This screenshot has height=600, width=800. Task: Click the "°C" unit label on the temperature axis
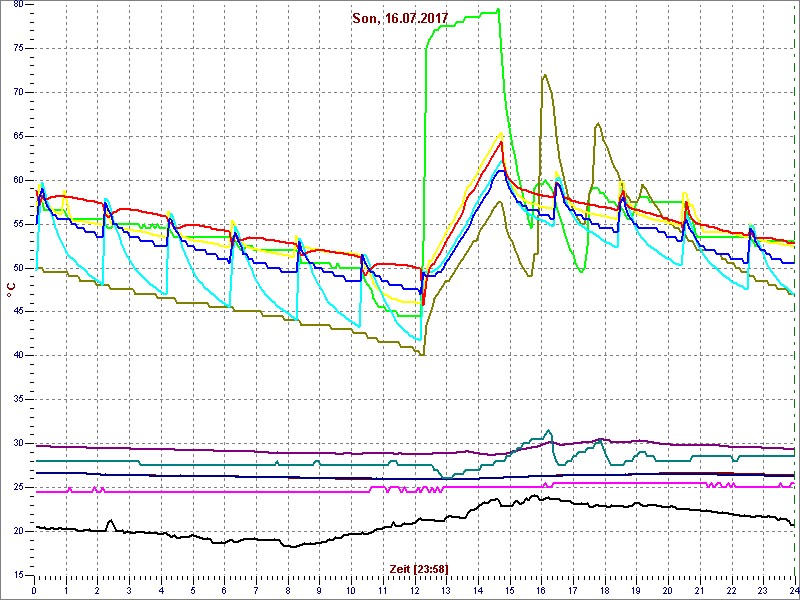coord(11,290)
